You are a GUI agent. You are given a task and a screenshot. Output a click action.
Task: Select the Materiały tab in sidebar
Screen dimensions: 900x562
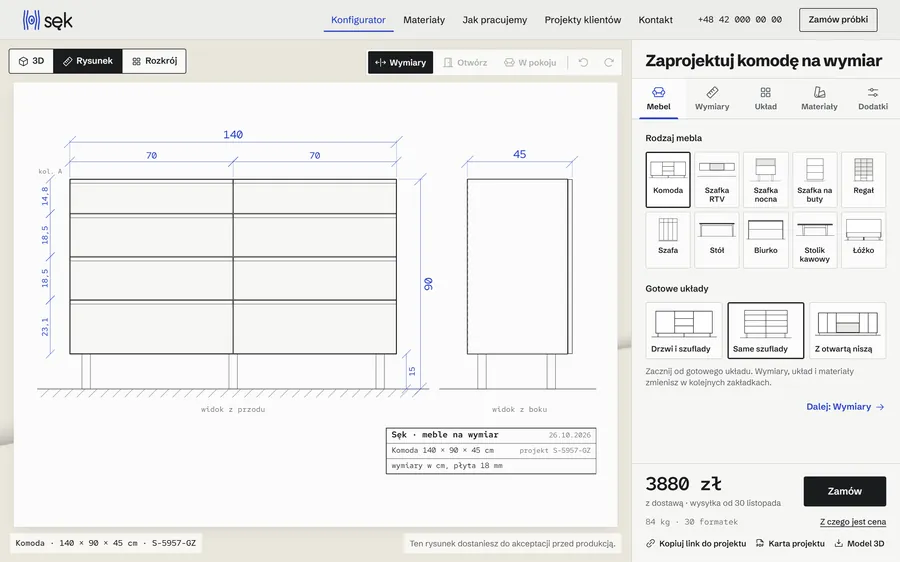(819, 99)
